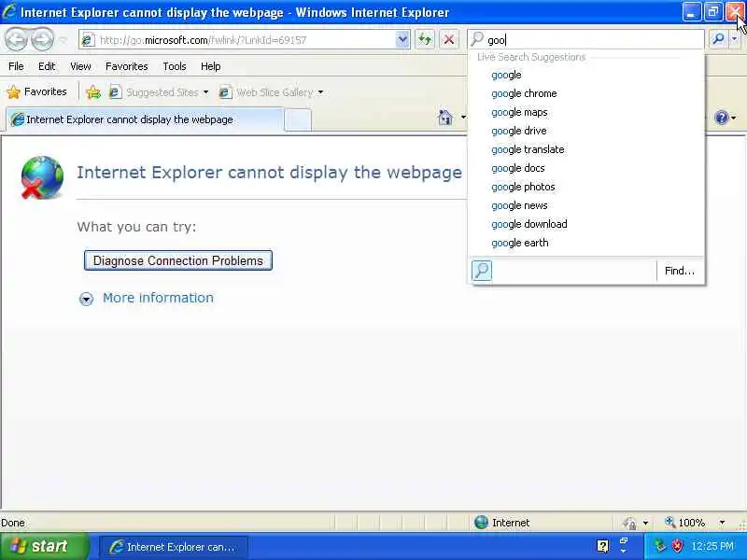Expand the Home button dropdown arrow

coord(463,118)
